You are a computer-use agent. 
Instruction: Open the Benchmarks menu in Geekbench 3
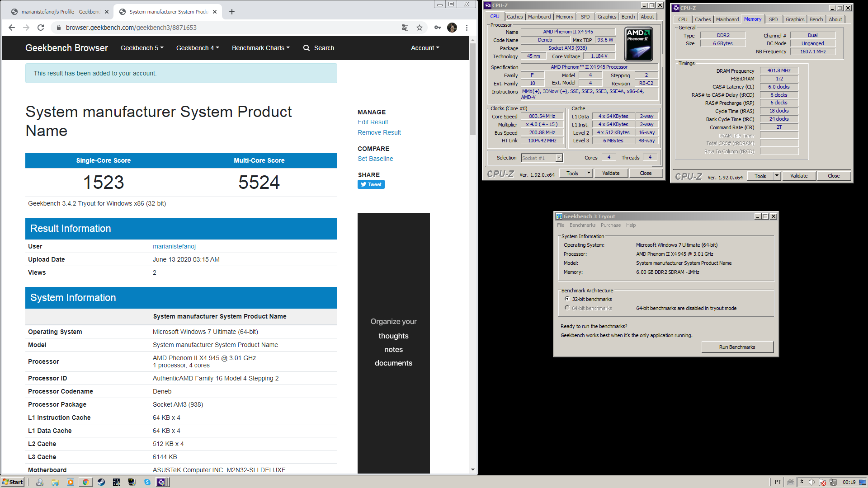pos(582,225)
